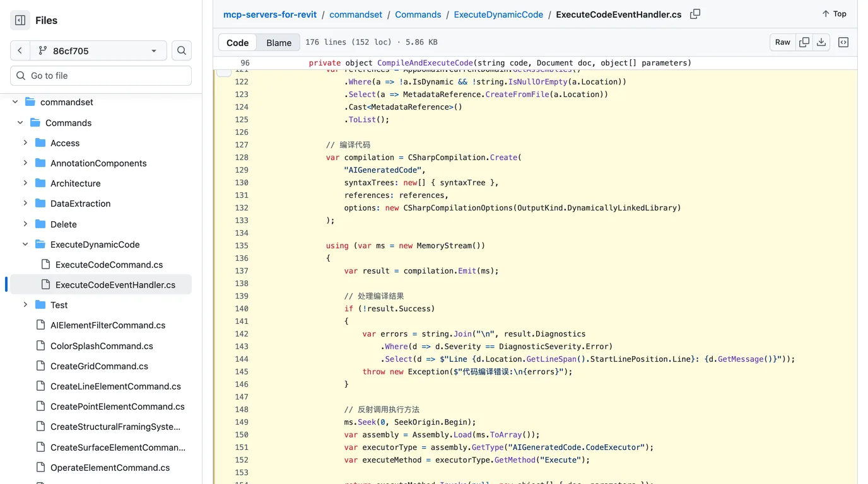Click line number 128
The image size is (868, 484).
[x=242, y=158]
